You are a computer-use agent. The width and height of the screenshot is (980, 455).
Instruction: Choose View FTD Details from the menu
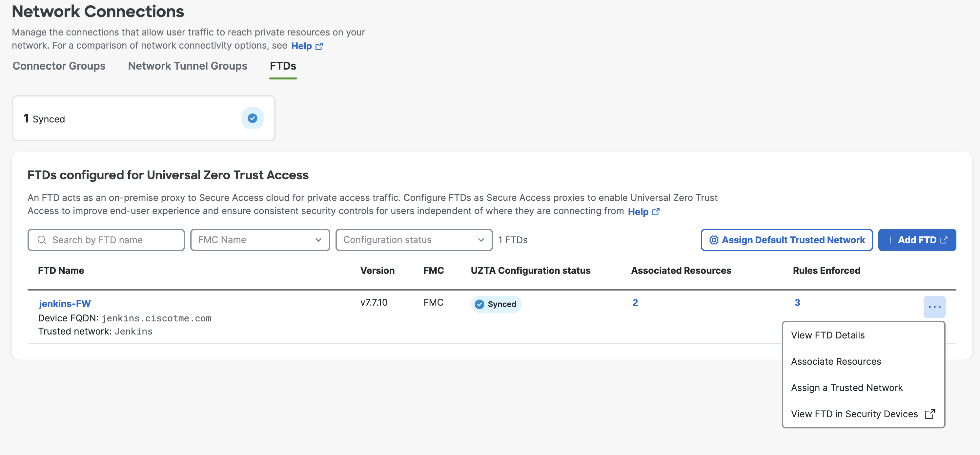pyautogui.click(x=828, y=335)
